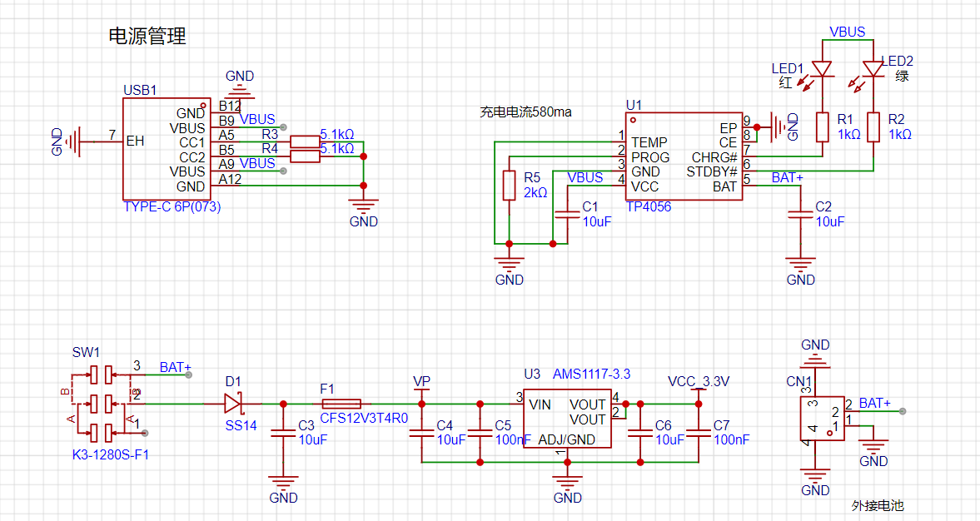Select the U3 designator text
The image size is (980, 521).
coord(532,375)
